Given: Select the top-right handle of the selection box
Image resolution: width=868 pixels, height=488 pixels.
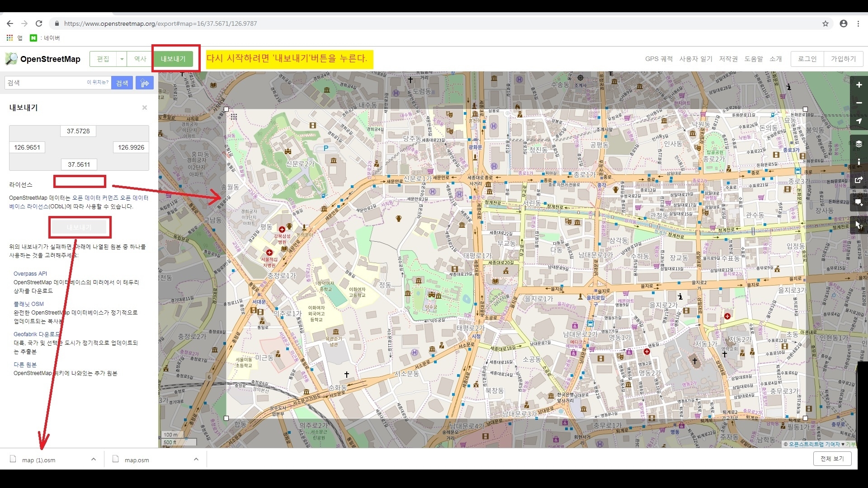Looking at the screenshot, I should 805,109.
